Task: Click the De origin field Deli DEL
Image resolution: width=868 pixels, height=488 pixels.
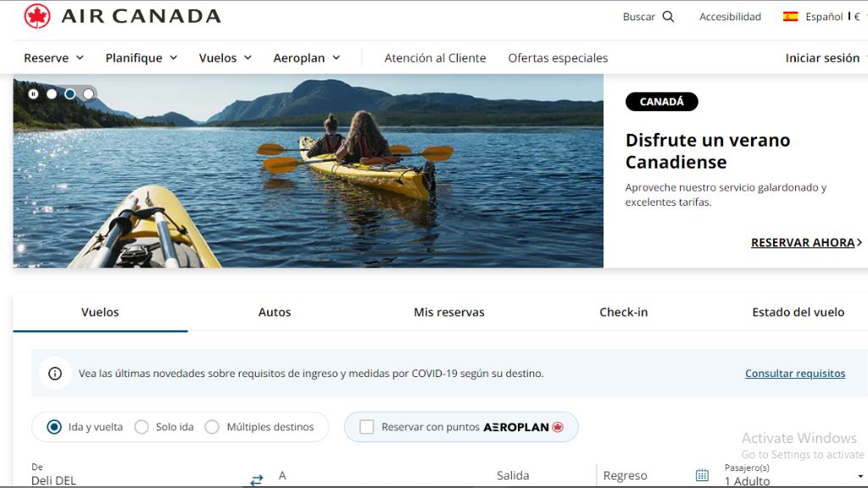Action: click(x=138, y=475)
